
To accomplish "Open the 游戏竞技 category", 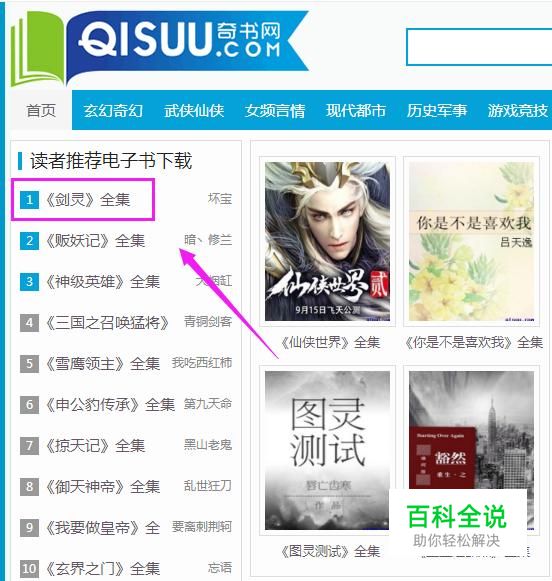I will [518, 110].
